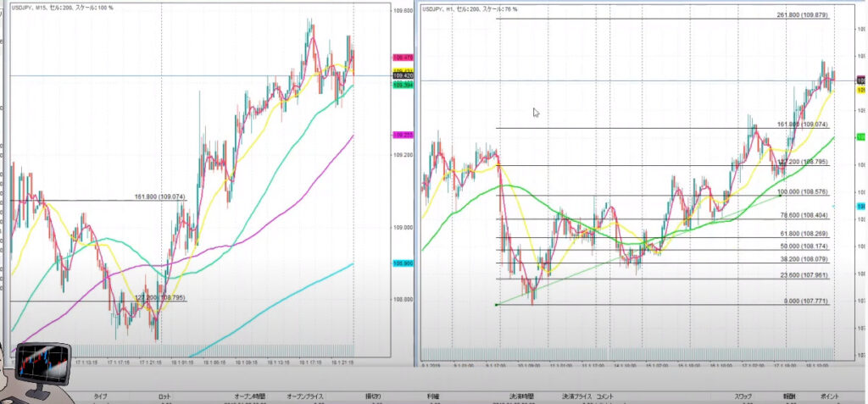Sort by the 利確 column header
Screen dimensions: 868x404
point(435,396)
